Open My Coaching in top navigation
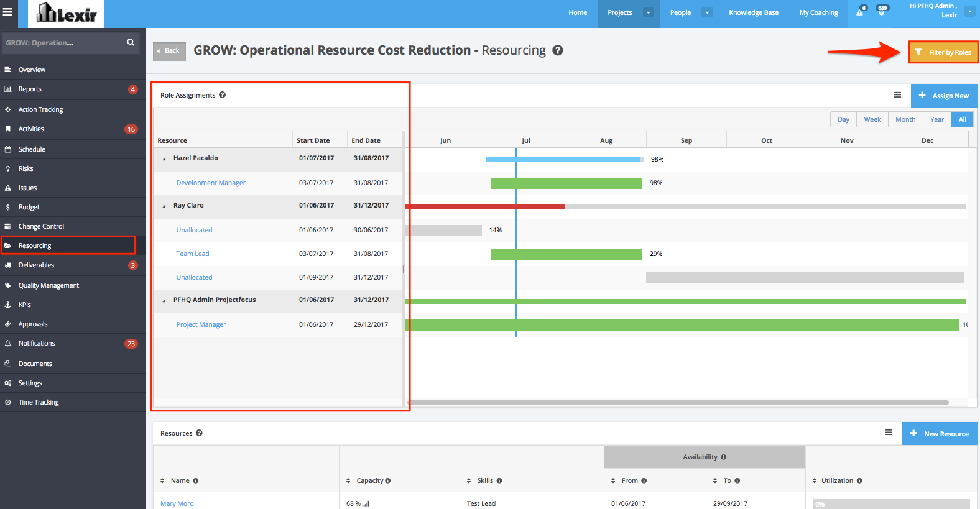The width and height of the screenshot is (980, 509). pos(818,12)
